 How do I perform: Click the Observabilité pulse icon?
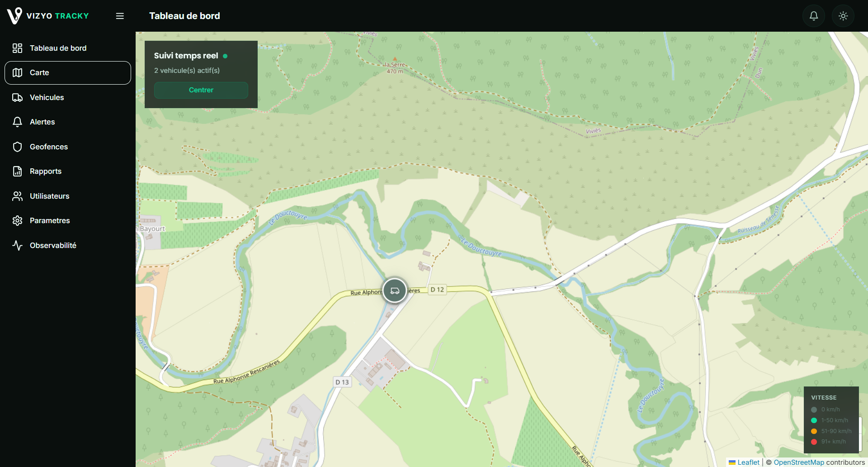(x=17, y=245)
